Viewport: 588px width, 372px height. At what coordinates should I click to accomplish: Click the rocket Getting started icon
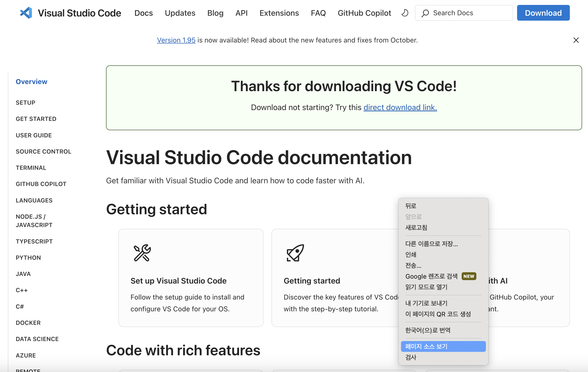point(295,253)
